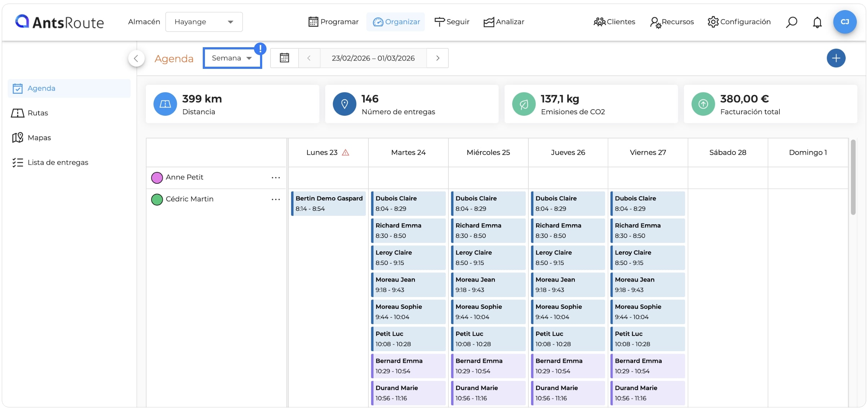Open notifications bell icon
Viewport: 868px width, 411px height.
pos(817,22)
